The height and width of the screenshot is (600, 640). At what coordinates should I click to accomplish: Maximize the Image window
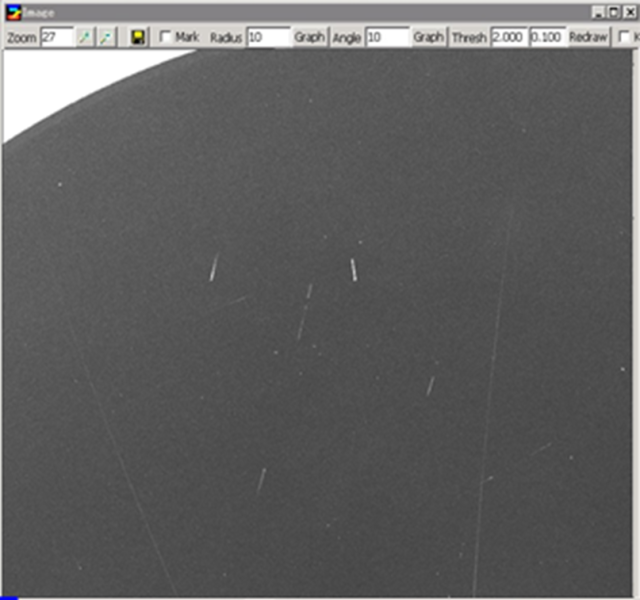pyautogui.click(x=613, y=13)
